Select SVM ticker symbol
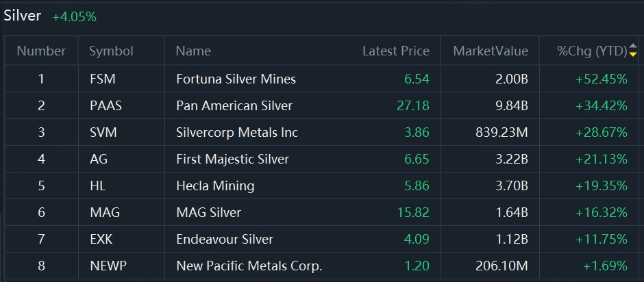The height and width of the screenshot is (282, 644). click(103, 132)
